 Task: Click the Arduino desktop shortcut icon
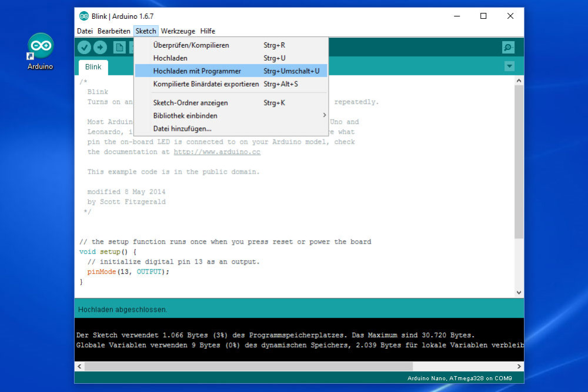coord(41,47)
